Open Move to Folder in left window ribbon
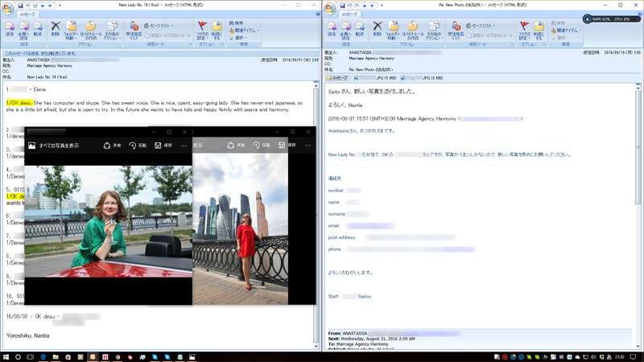 71,31
